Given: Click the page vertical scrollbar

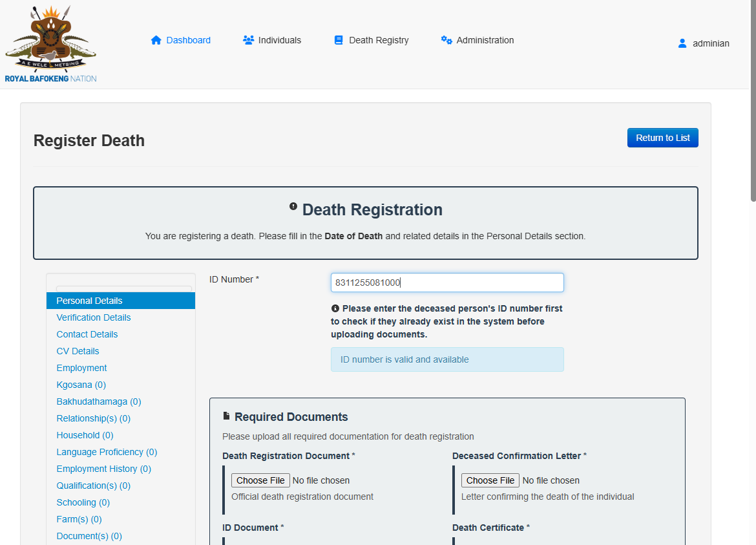Looking at the screenshot, I should (753, 103).
